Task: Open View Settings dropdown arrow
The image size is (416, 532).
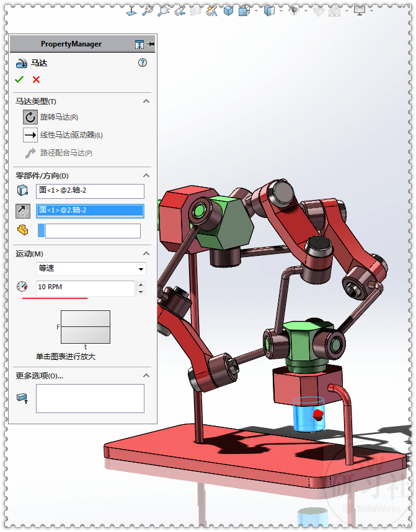Action: point(372,11)
